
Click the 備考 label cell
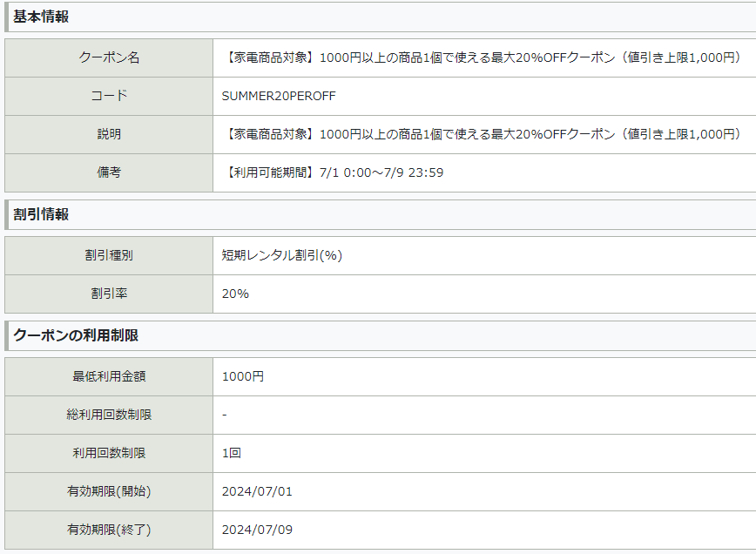109,172
